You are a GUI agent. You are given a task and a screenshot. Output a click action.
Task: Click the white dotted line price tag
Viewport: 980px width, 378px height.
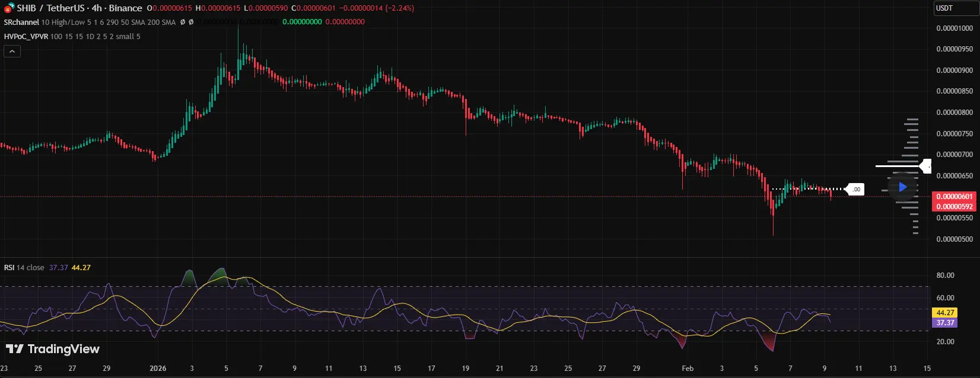pos(855,190)
